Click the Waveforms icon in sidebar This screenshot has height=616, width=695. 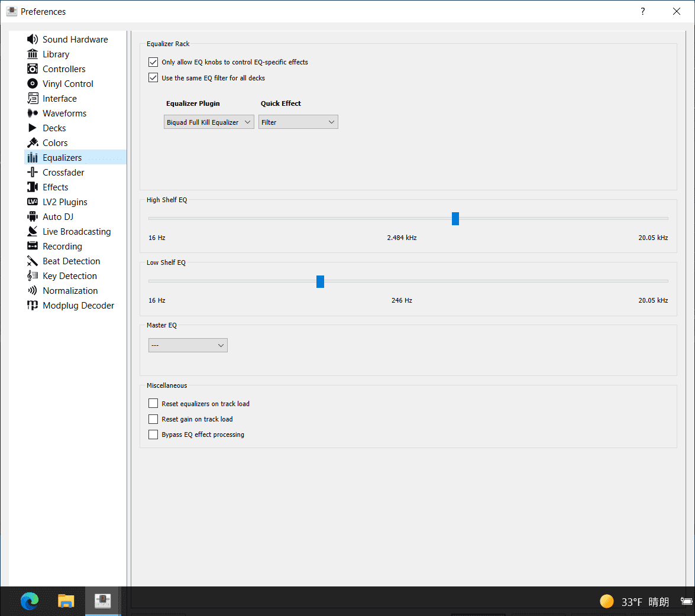point(33,114)
